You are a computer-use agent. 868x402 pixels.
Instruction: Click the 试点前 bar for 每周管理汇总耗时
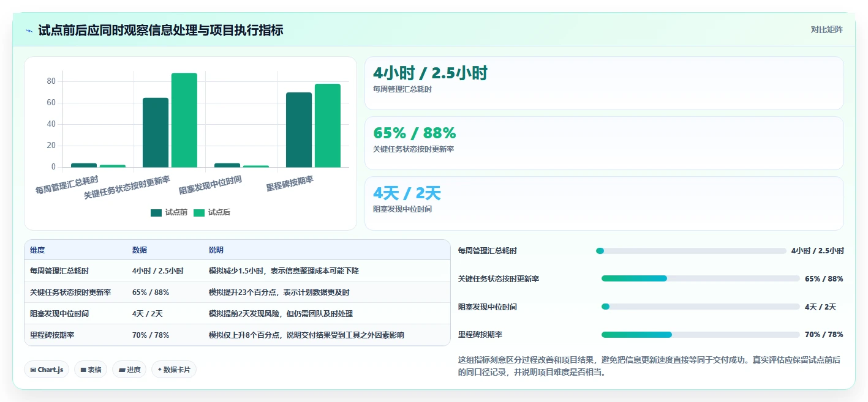84,165
